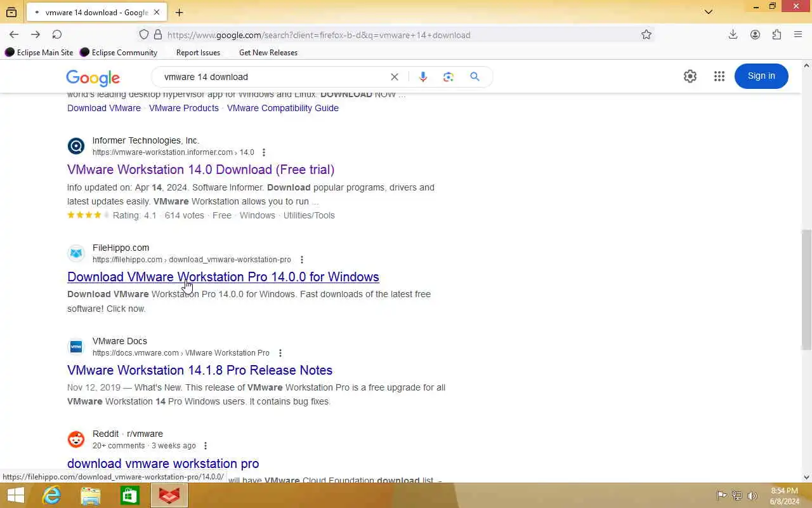Bookmark this page with the star
This screenshot has height=508, width=812.
[x=646, y=35]
